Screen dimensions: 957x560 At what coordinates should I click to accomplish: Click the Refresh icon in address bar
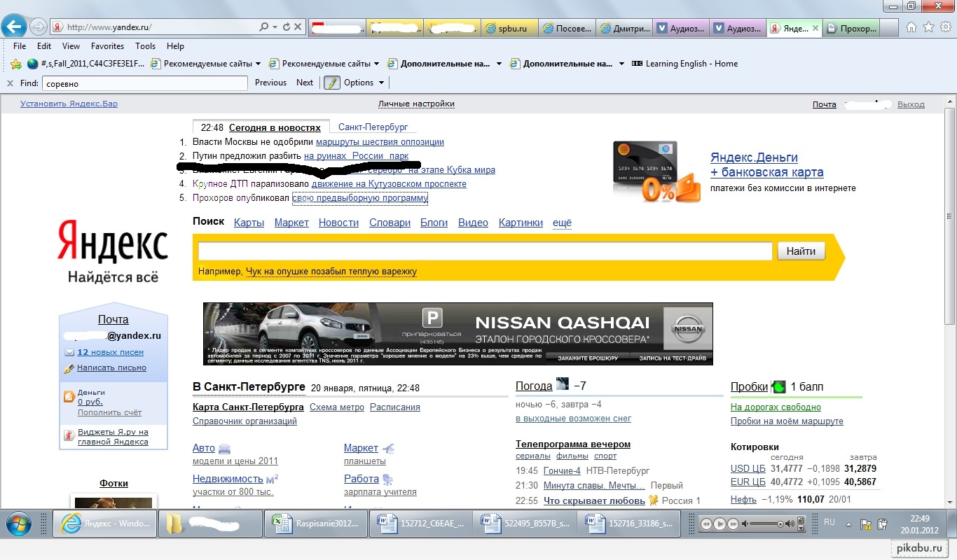pos(287,28)
